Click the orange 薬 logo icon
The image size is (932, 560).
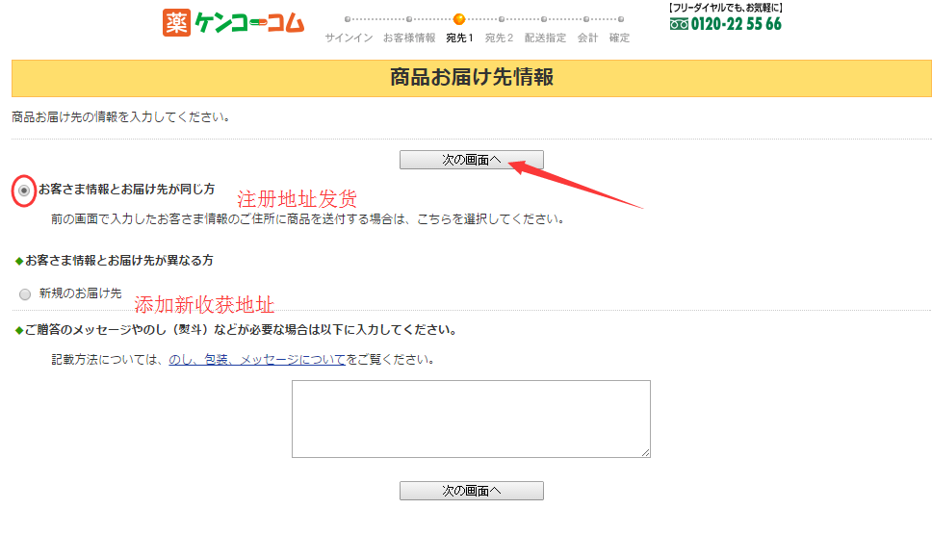click(176, 22)
